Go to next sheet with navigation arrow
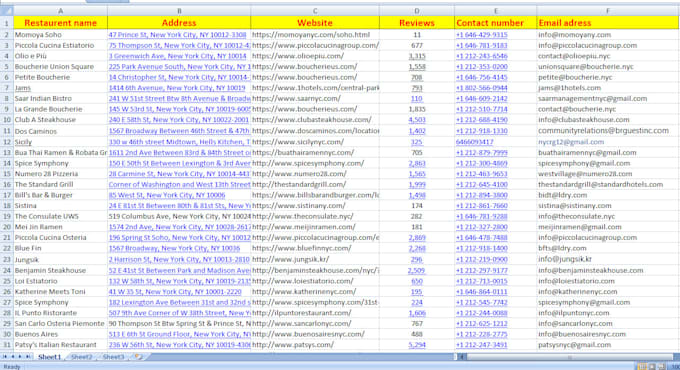 pyautogui.click(x=20, y=357)
